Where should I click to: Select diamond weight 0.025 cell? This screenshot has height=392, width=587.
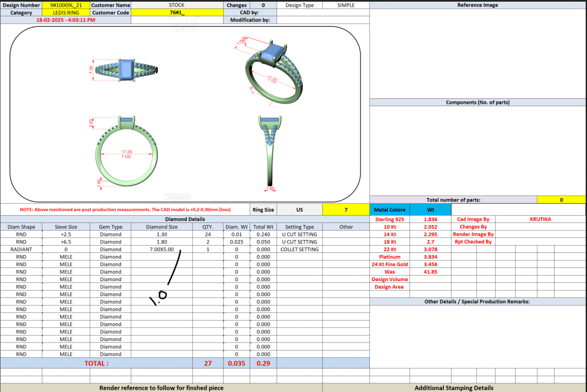(x=237, y=242)
